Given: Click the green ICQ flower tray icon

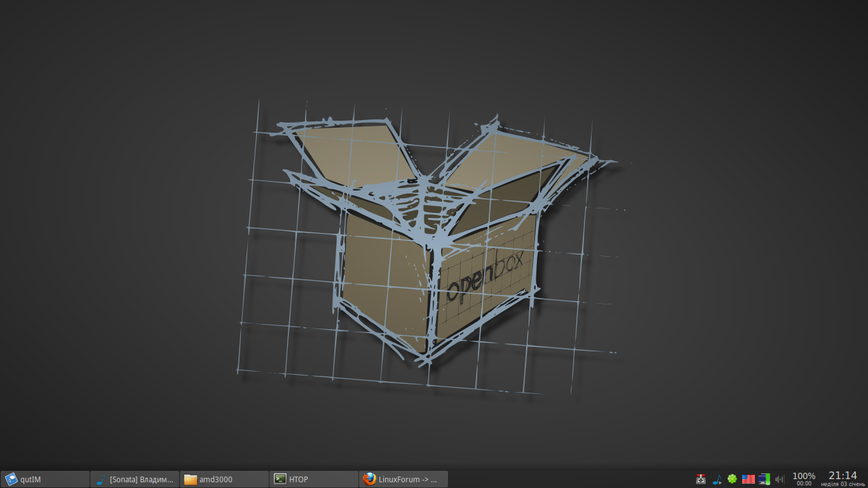Looking at the screenshot, I should [732, 479].
